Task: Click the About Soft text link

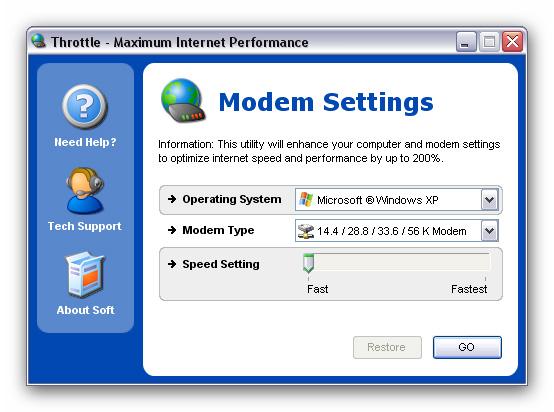Action: [86, 310]
